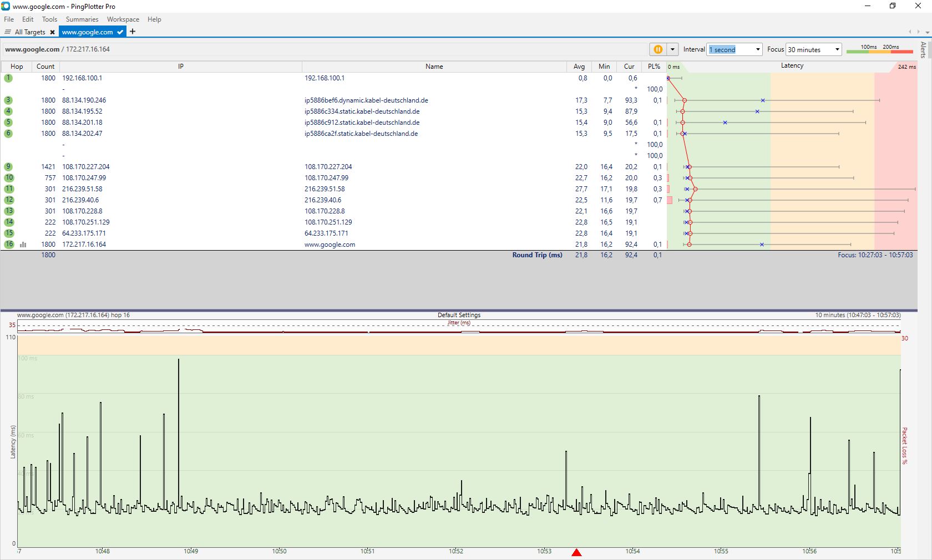
Task: Click the 10:52 time label on timeline axis
Action: point(456,551)
